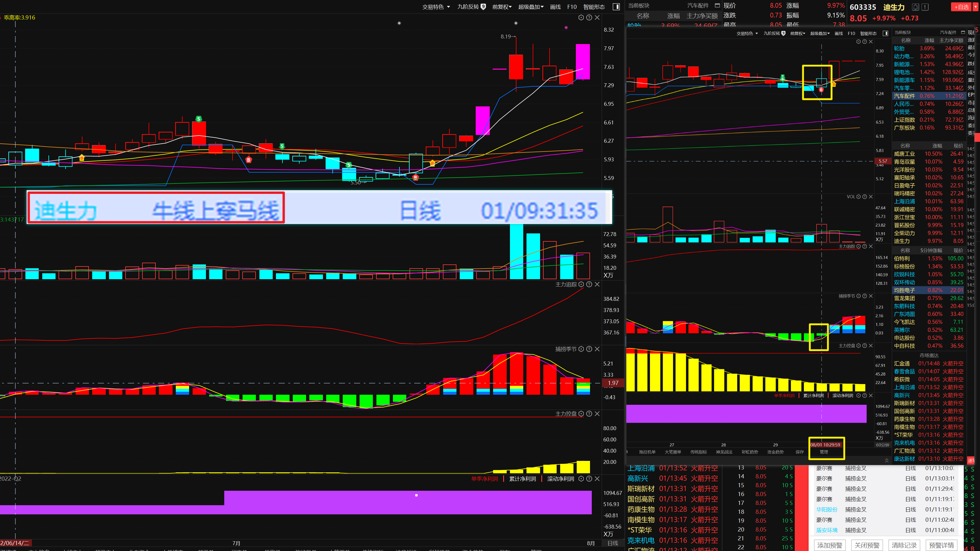Open the 前复权 dropdown in inner window toolbar
The width and height of the screenshot is (980, 551).
(x=797, y=33)
